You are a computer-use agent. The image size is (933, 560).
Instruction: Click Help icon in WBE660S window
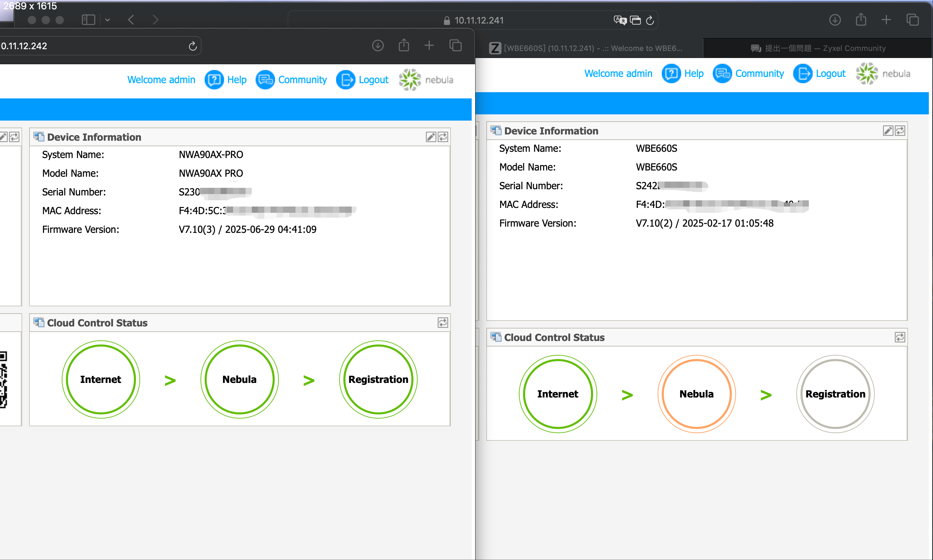[x=671, y=73]
